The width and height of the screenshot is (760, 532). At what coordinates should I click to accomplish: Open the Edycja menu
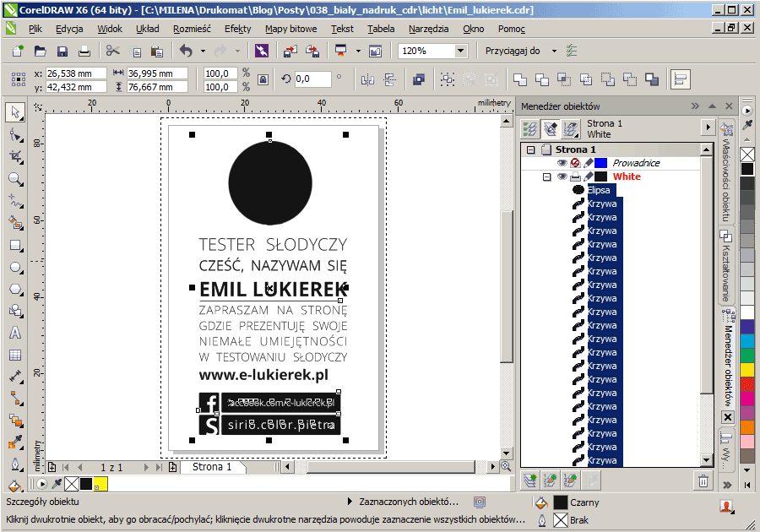click(69, 29)
